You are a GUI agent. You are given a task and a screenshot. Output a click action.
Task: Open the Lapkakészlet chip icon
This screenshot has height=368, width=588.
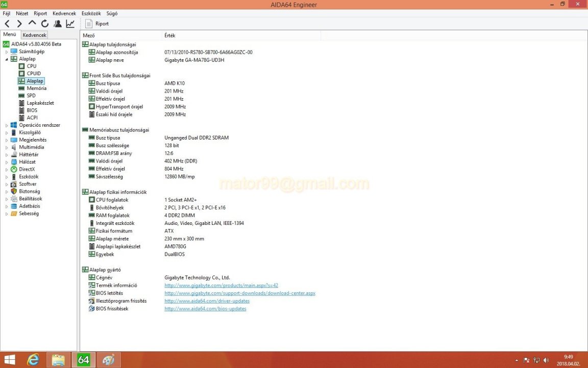pos(22,103)
